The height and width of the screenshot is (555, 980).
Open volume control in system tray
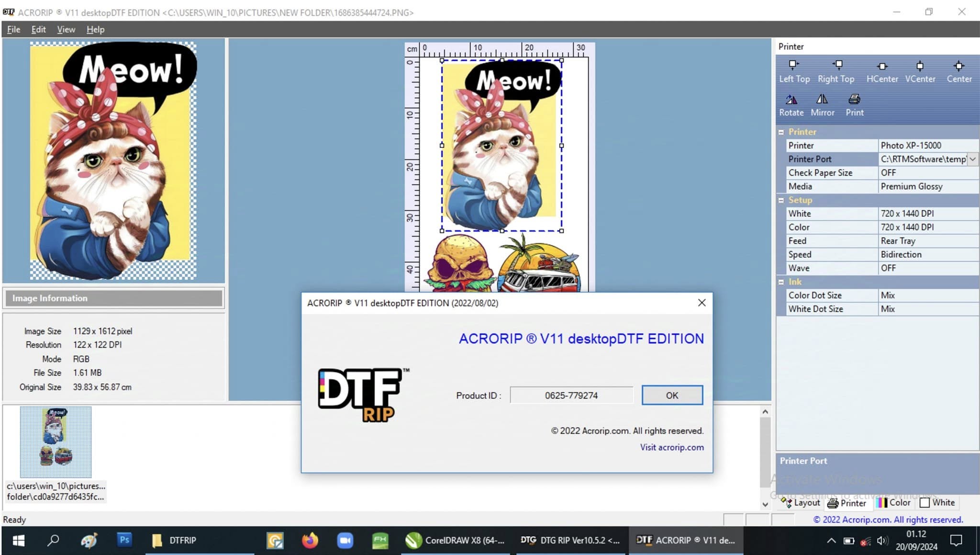coord(882,541)
